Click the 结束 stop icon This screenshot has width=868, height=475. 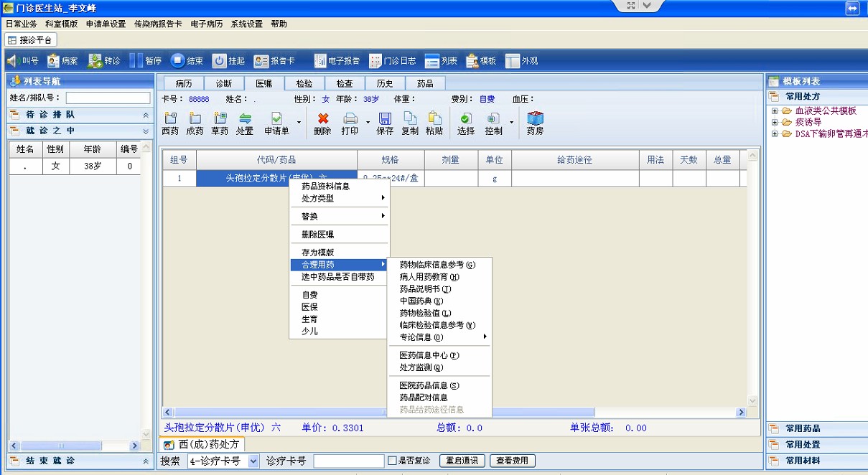(x=177, y=61)
